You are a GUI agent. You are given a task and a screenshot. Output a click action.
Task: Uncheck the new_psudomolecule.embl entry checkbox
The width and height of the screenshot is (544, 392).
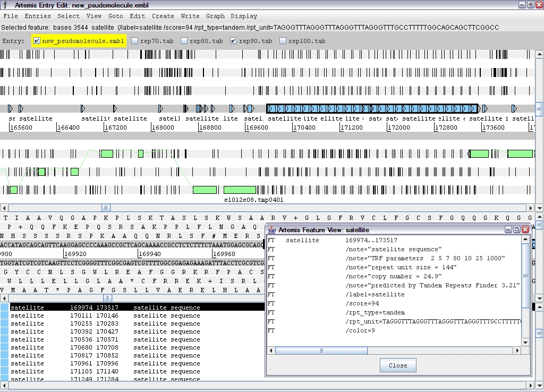(37, 41)
